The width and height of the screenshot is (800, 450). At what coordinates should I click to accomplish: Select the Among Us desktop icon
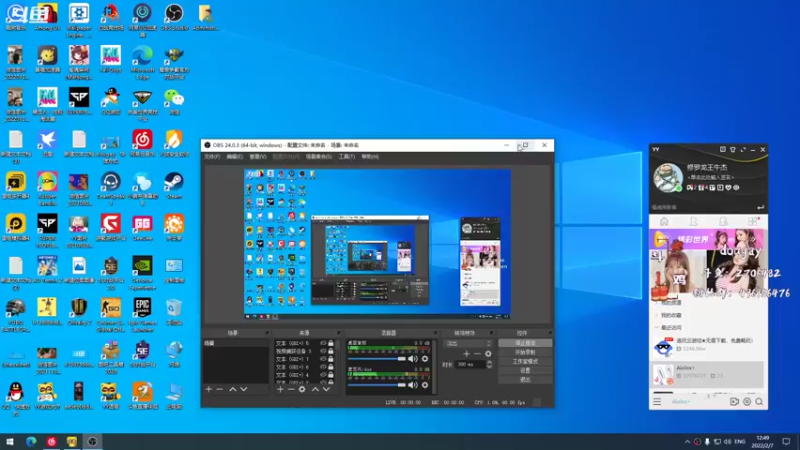coord(47,17)
